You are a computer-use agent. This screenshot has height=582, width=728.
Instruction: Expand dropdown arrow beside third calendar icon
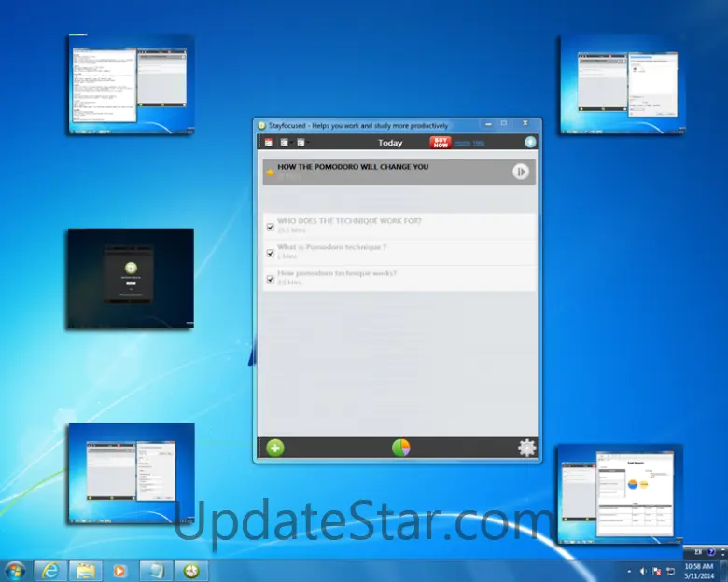[307, 143]
